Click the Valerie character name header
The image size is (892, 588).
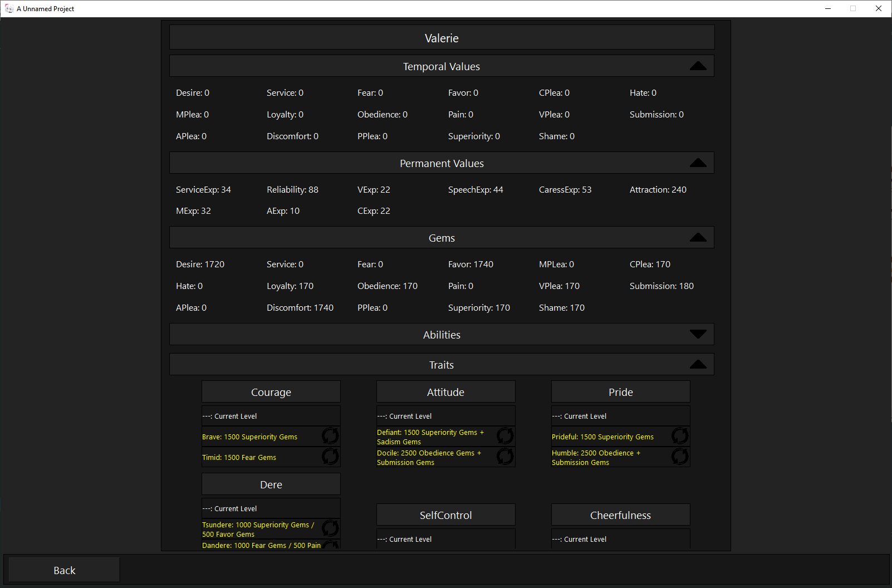(442, 38)
